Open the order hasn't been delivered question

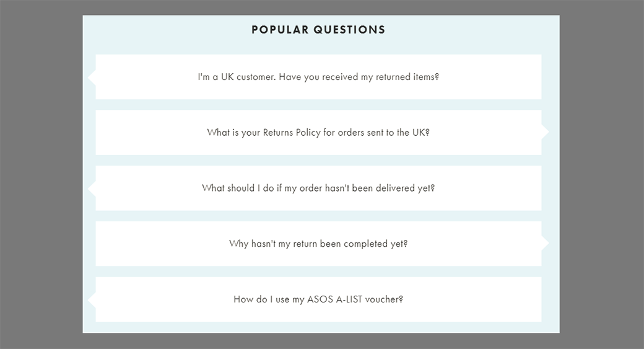tap(318, 188)
